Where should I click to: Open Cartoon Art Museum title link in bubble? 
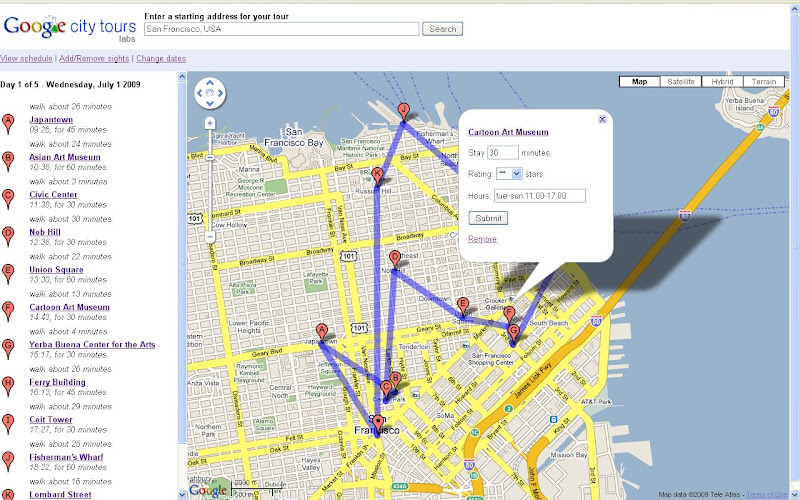(x=508, y=132)
